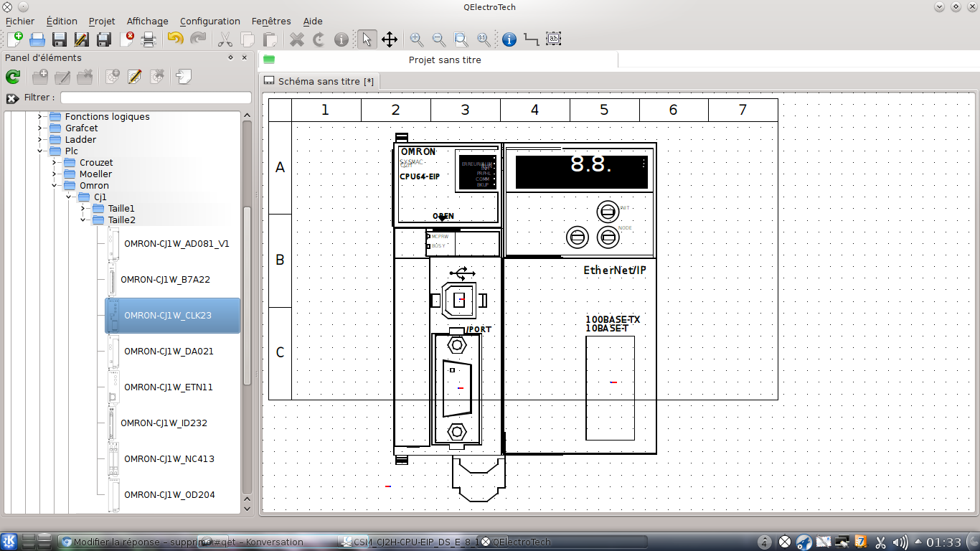Select element OMRON-CJ1W_NC413

[173, 458]
